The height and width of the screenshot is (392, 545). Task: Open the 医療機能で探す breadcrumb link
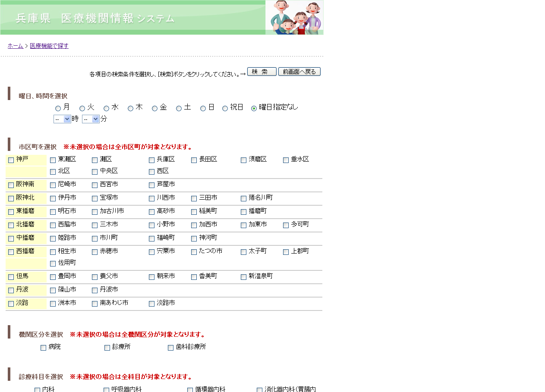49,46
